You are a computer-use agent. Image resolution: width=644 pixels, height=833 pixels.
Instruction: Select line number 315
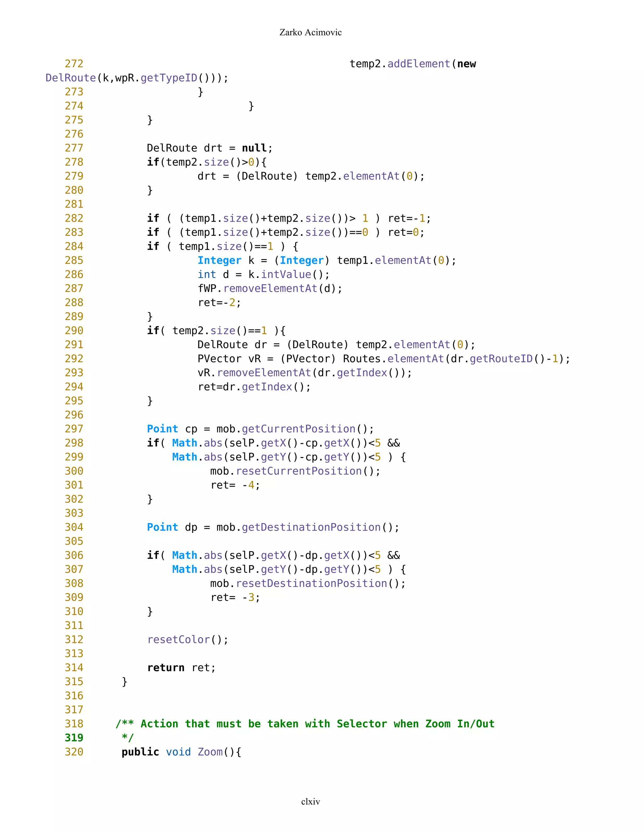click(74, 681)
